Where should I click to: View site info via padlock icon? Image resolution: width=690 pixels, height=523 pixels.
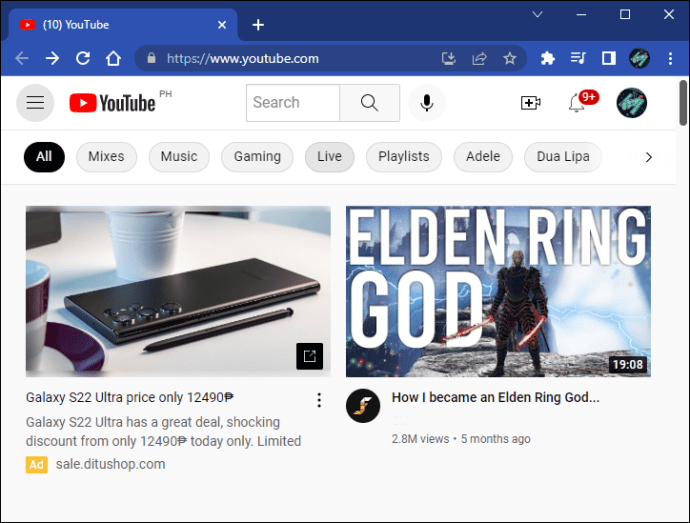tap(151, 58)
